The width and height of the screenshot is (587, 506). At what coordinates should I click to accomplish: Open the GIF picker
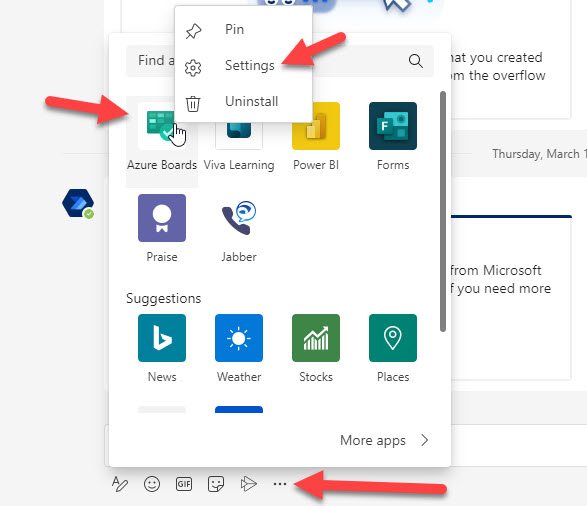coord(184,484)
